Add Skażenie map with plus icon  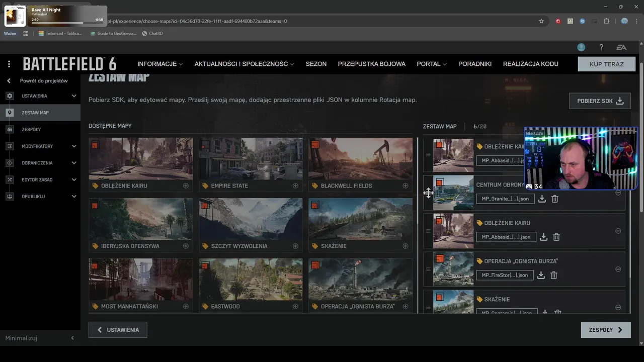(x=405, y=246)
